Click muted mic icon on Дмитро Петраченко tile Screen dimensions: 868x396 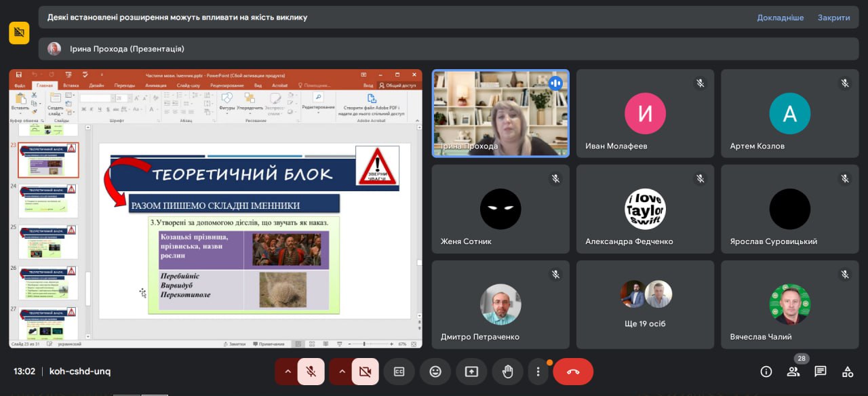[x=556, y=275]
